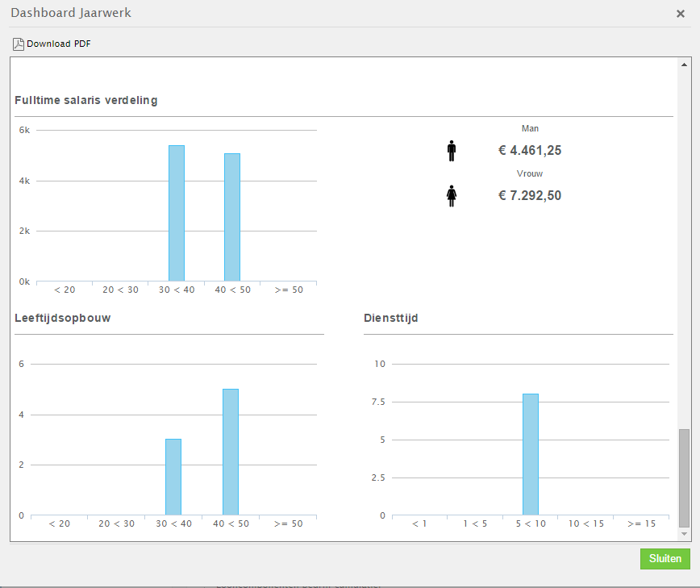
Task: Select the 40 < 50 salary bar
Action: click(232, 218)
